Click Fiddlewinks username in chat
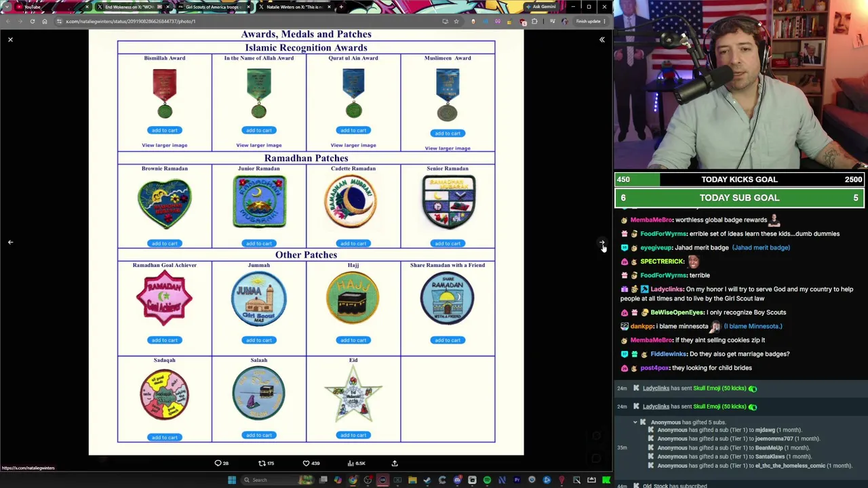Screen dimensions: 868x488 (x=669, y=354)
